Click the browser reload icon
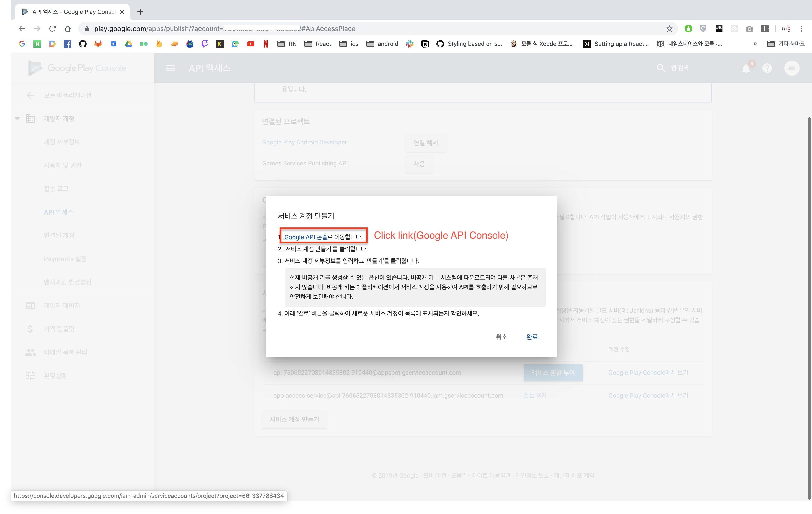 coord(52,29)
